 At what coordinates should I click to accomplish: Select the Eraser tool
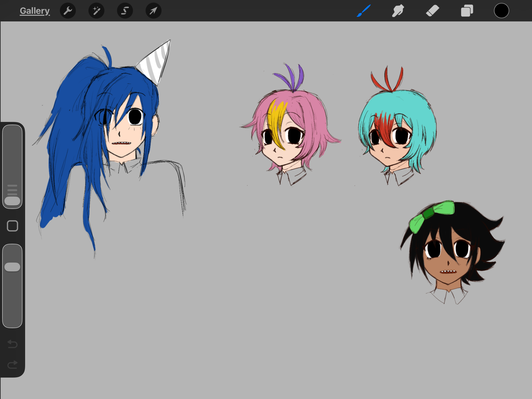[432, 11]
